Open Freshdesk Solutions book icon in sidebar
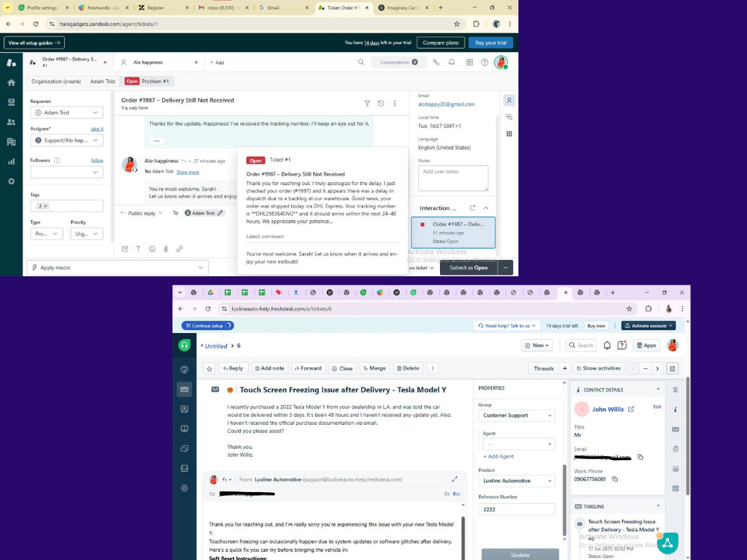This screenshot has height=560, width=747. coord(185,429)
